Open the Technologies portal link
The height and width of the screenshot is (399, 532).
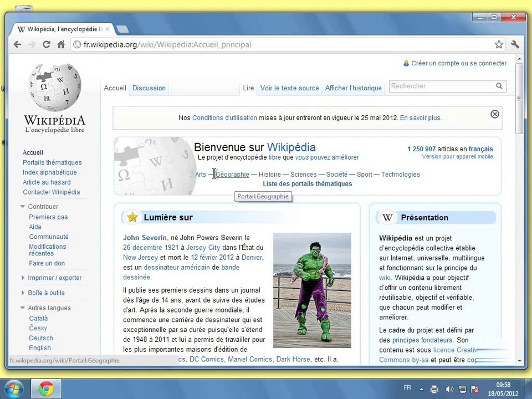[x=400, y=175]
